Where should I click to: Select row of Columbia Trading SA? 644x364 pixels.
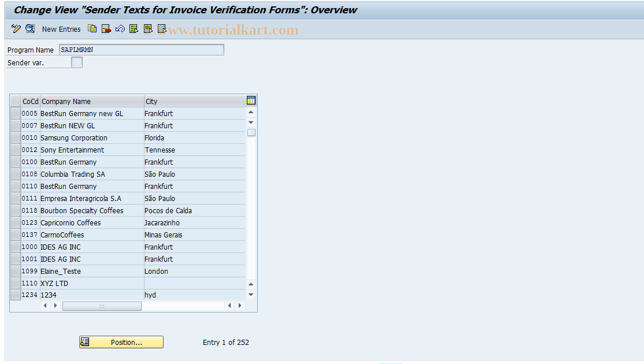click(x=16, y=174)
